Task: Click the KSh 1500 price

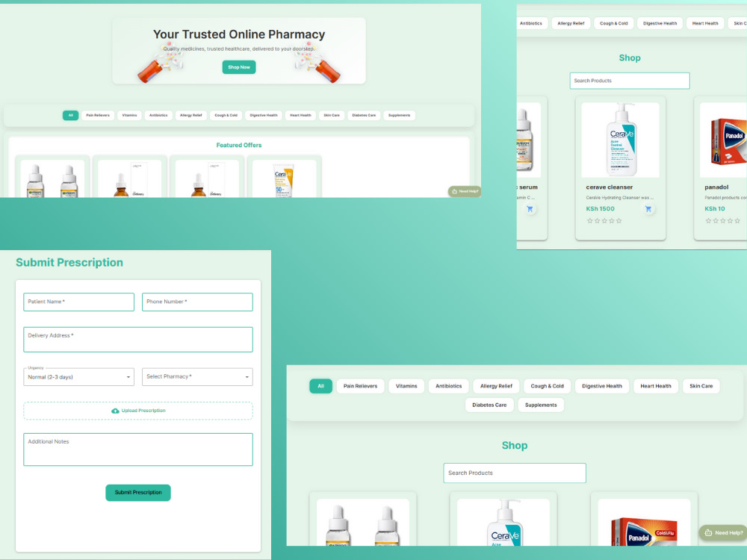Action: pyautogui.click(x=601, y=208)
